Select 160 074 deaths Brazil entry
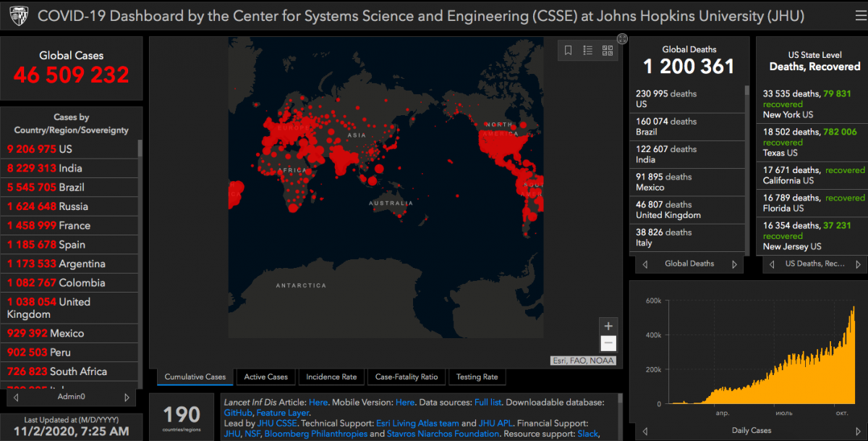Image resolution: width=868 pixels, height=441 pixels. 687,127
